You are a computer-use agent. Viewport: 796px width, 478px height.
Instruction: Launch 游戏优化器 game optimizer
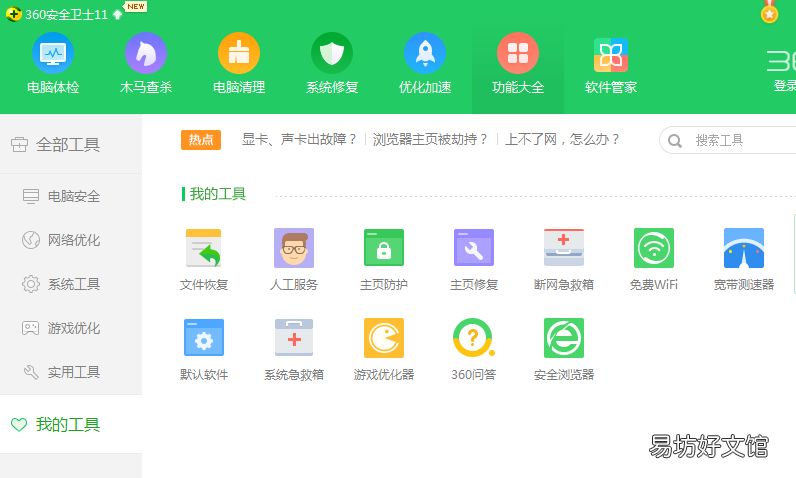coord(384,350)
